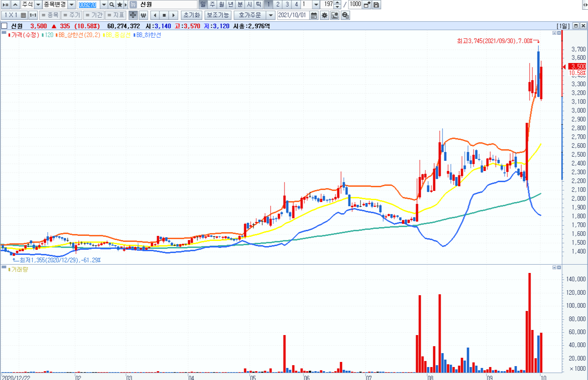Choose interval preset 3
Viewport: 588px width, 380px height.
coord(287,4)
